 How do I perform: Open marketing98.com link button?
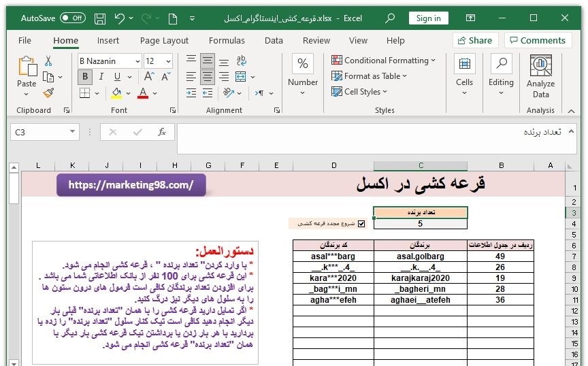pos(131,185)
